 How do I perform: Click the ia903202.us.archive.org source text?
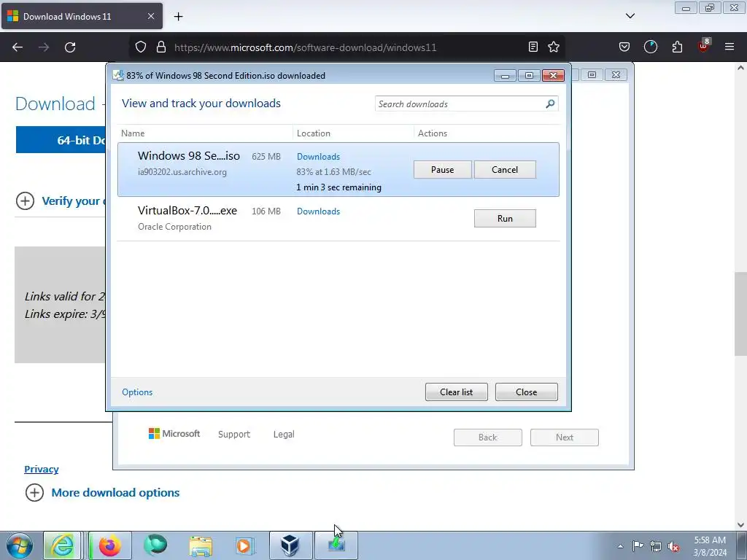pyautogui.click(x=182, y=172)
